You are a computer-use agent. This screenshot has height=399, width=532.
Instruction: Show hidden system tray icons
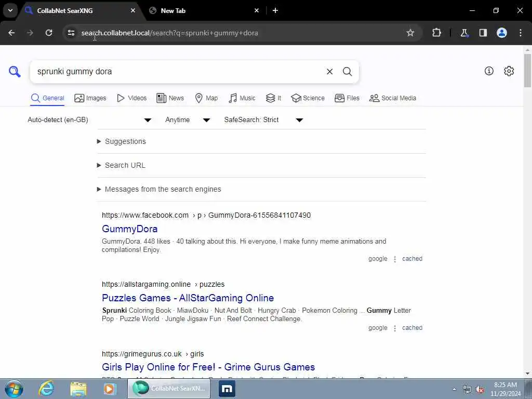[454, 390]
